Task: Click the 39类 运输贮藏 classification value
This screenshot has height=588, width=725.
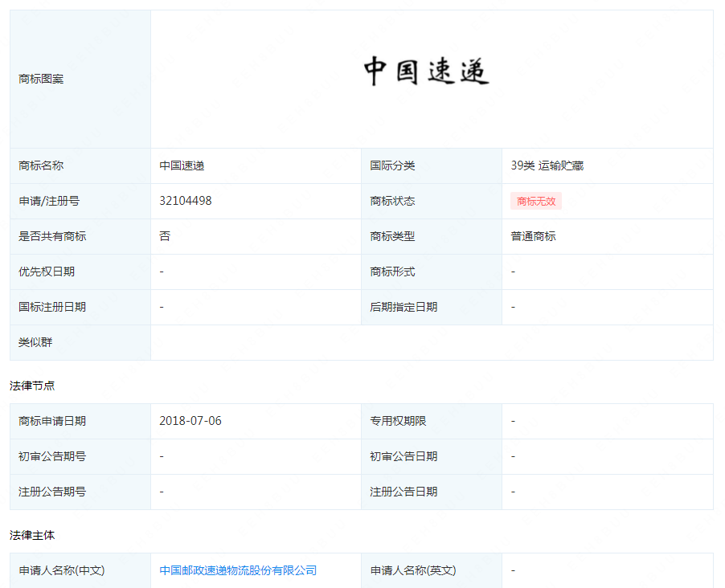Action: [x=547, y=165]
